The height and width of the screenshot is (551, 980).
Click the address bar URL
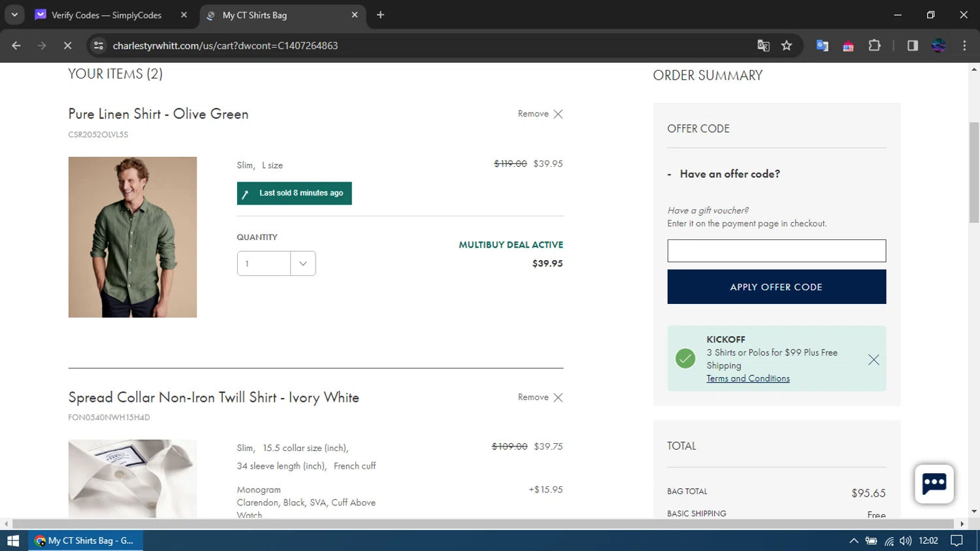[x=225, y=46]
